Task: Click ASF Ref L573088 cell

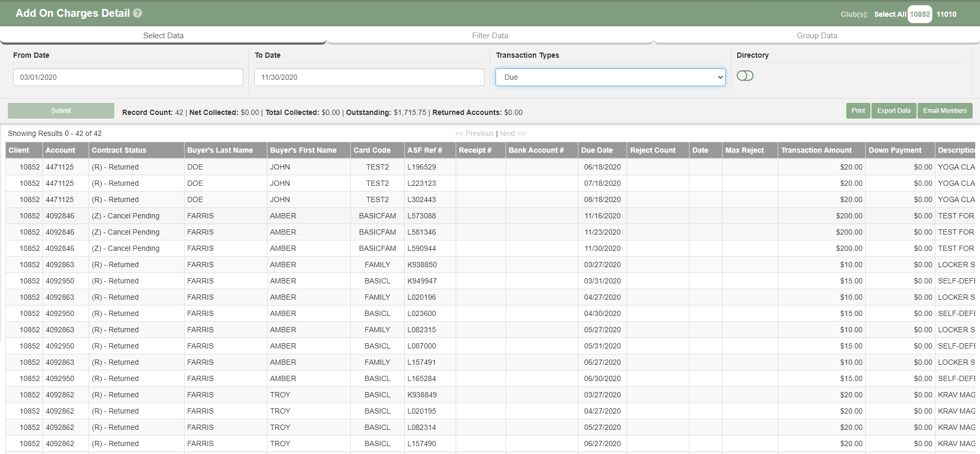Action: [x=430, y=216]
